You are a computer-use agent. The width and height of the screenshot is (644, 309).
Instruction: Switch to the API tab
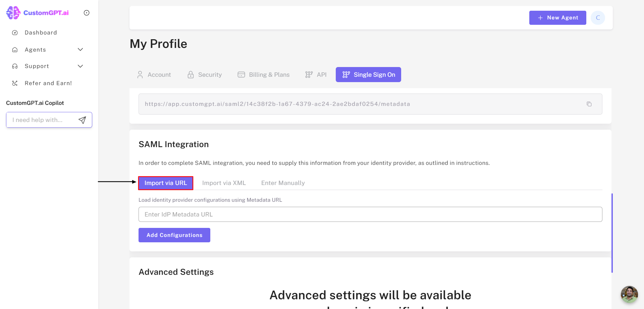(316, 75)
